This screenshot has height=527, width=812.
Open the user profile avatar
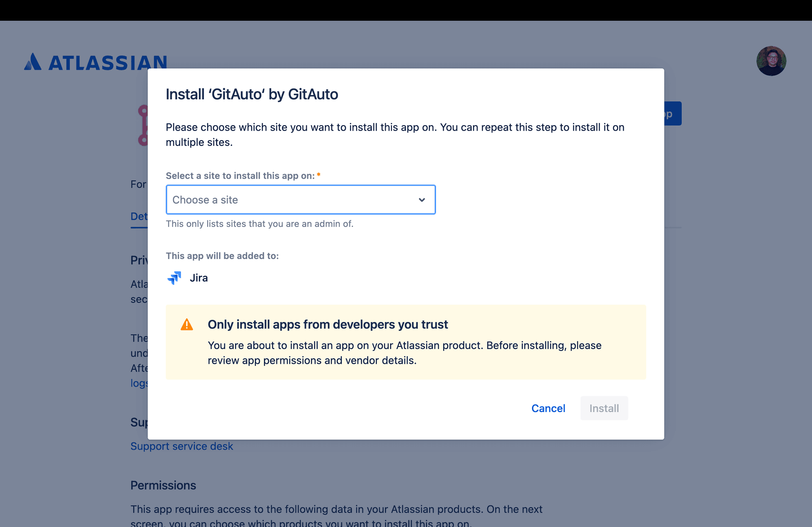[x=771, y=61]
